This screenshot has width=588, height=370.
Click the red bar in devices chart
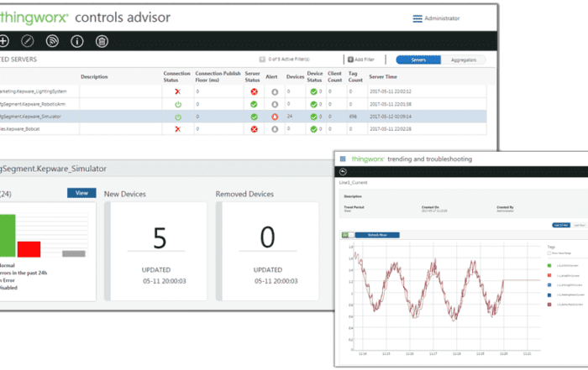point(29,249)
